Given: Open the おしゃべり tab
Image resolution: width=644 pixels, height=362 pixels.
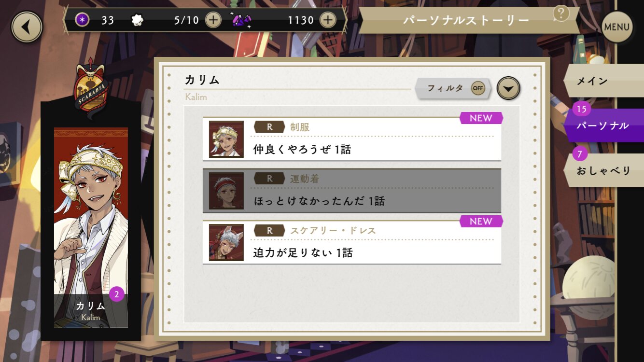Looking at the screenshot, I should click(x=603, y=170).
